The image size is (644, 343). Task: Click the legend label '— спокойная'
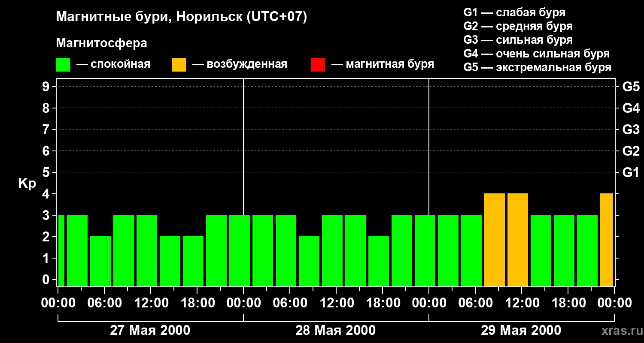pyautogui.click(x=113, y=64)
